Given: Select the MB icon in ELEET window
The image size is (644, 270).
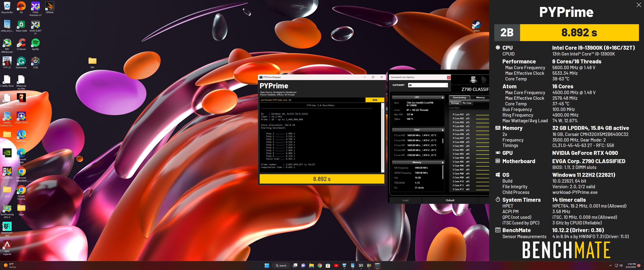Looking at the screenshot, I should tap(473, 80).
